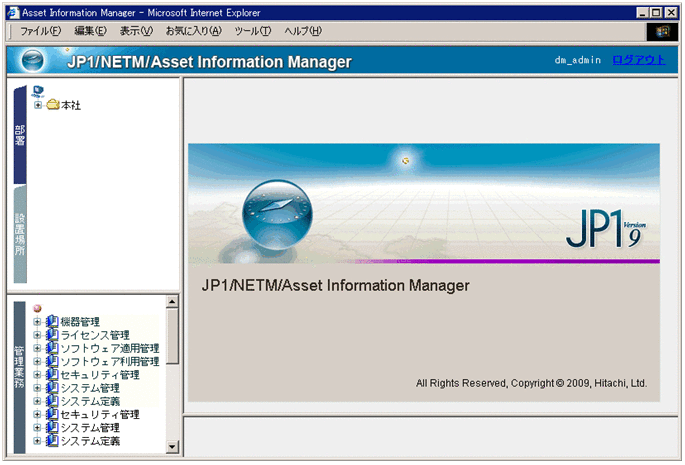Screen dimensions: 685x465
Task: Click the book icon beside ライセンス管理
Action: pos(52,335)
